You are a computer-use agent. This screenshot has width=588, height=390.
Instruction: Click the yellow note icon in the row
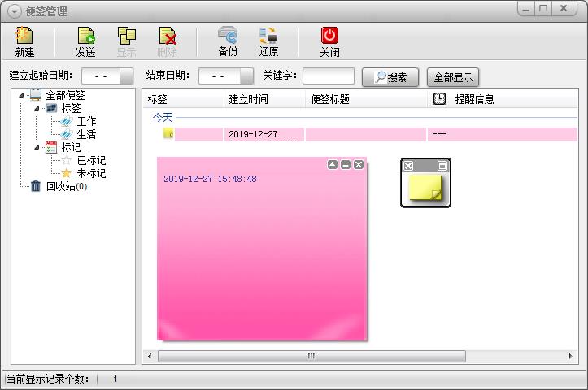point(168,133)
